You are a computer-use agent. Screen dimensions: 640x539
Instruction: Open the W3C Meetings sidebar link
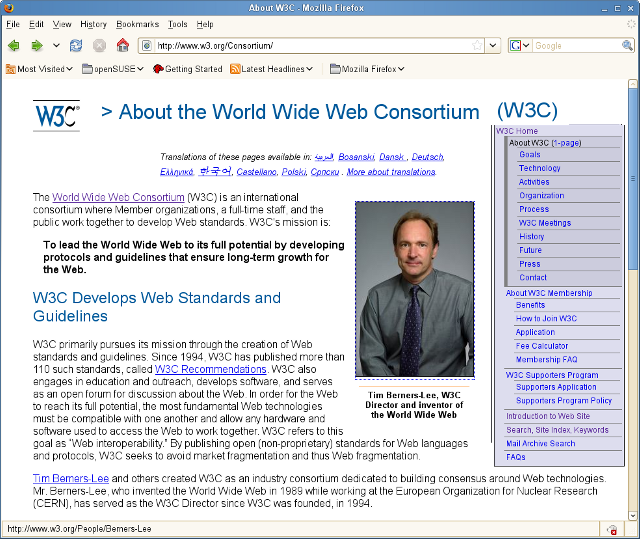(x=544, y=223)
